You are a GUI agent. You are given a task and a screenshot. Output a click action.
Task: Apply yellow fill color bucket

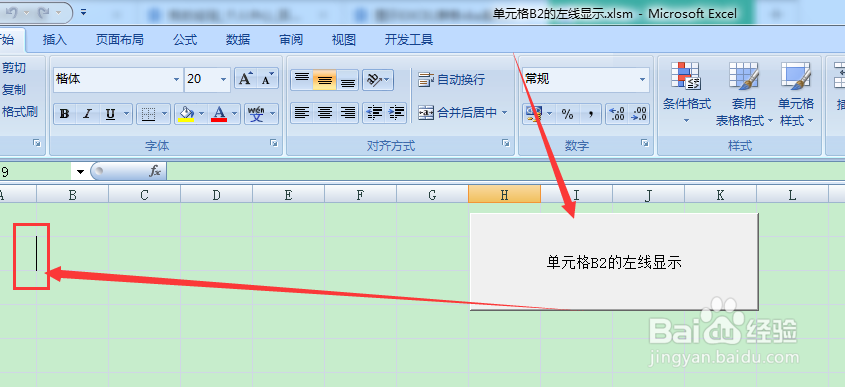click(x=186, y=114)
